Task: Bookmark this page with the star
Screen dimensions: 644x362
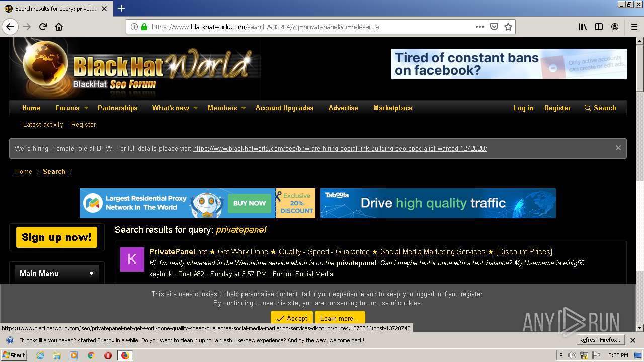Action: click(508, 27)
